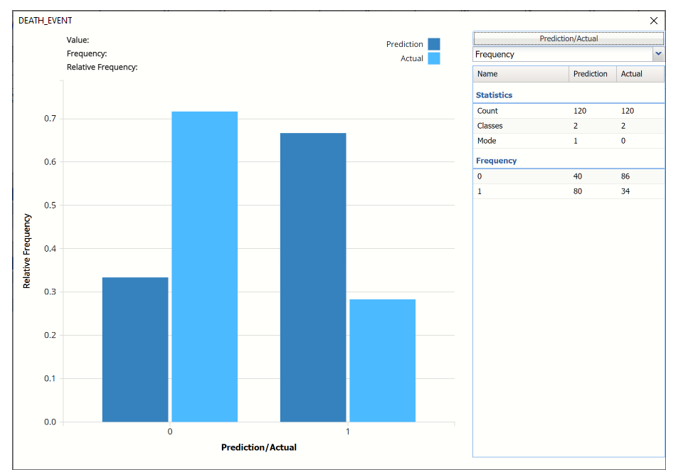
Task: Click the Prediction column header in table
Action: [x=591, y=74]
